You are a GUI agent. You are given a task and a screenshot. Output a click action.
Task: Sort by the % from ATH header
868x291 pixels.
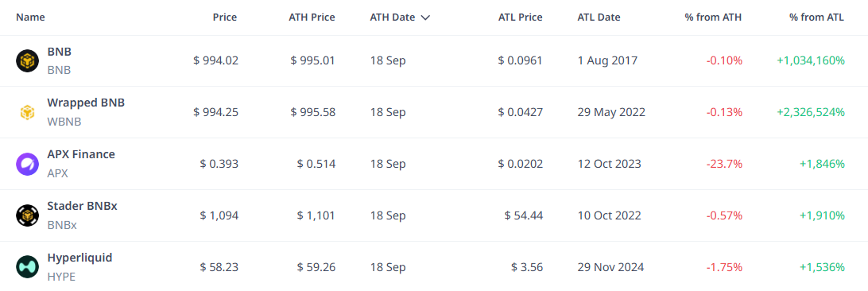tap(713, 17)
